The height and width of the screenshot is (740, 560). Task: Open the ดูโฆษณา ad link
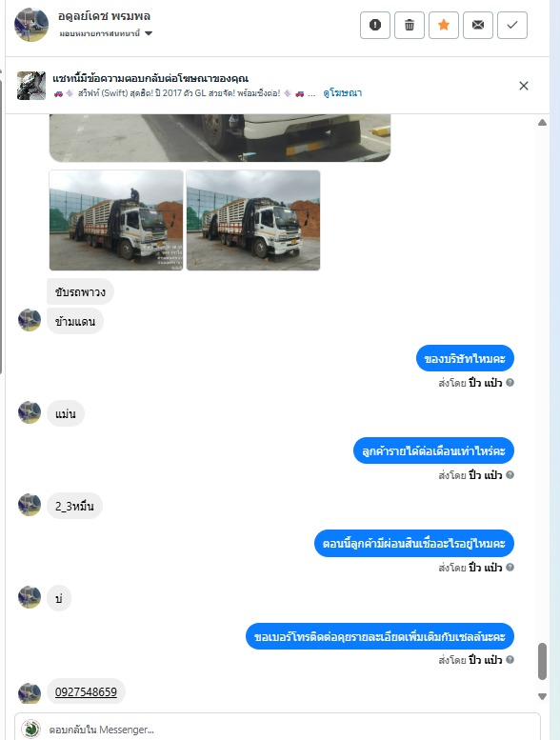pos(343,93)
